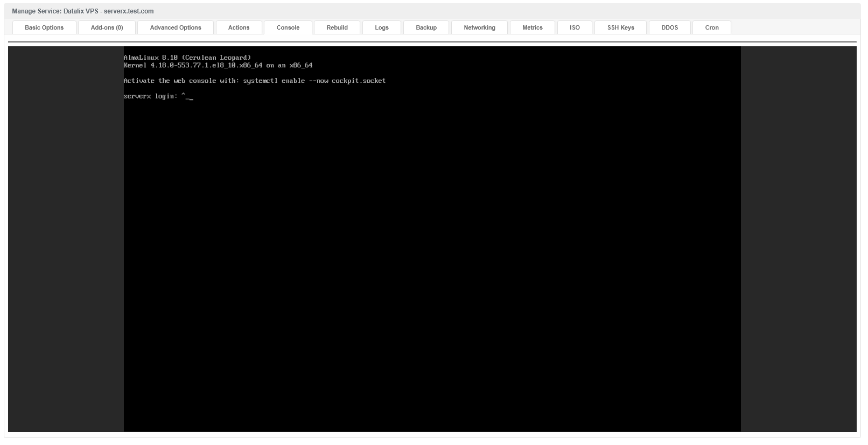Switch to the DDOS tab
868x445 pixels.
click(x=669, y=27)
